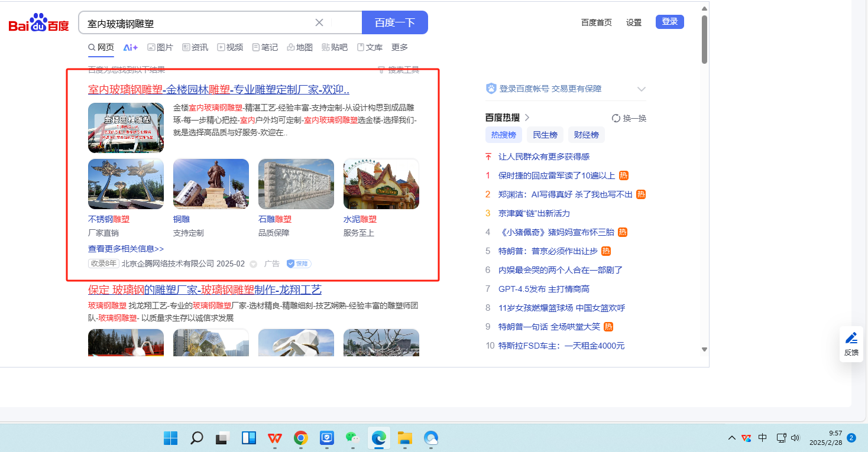Select the 热搜榜 ranking list
Image resolution: width=868 pixels, height=452 pixels.
click(x=503, y=135)
